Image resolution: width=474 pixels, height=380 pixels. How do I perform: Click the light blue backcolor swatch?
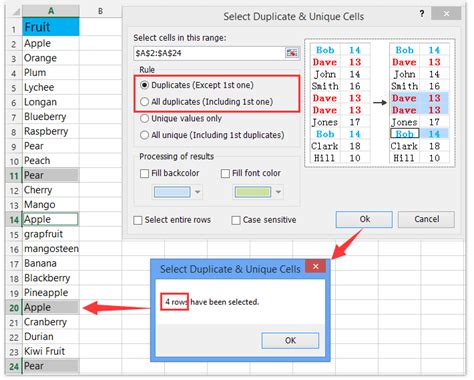pos(172,192)
